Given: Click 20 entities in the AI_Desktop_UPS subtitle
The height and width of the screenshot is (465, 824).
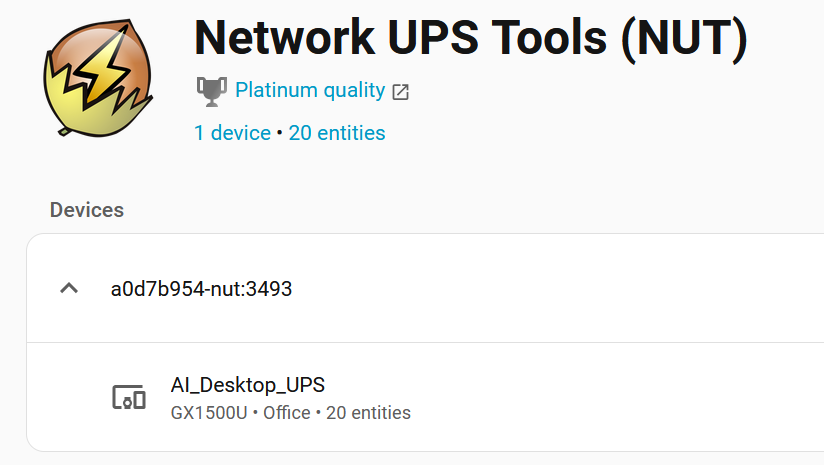Looking at the screenshot, I should [x=368, y=413].
